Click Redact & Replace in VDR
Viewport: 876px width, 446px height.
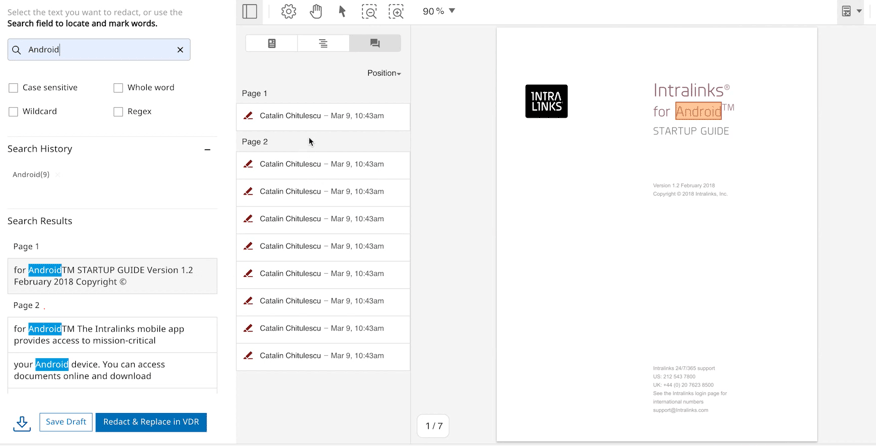[x=151, y=422]
